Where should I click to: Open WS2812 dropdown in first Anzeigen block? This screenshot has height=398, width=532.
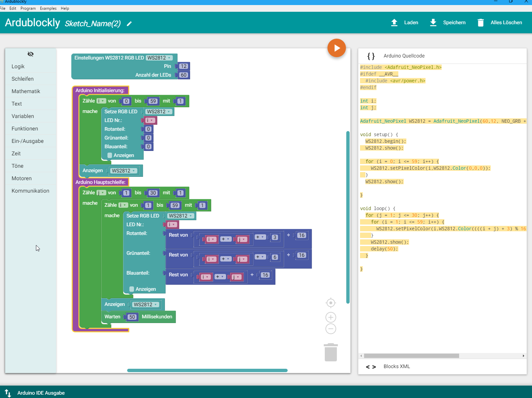pos(124,171)
